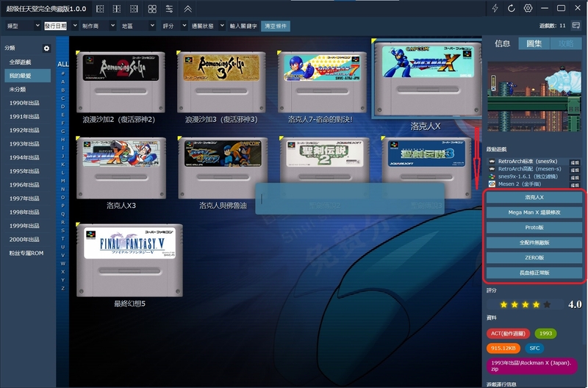Set rating on the fifth grey star
Viewport: 588px width, 388px height.
[547, 304]
